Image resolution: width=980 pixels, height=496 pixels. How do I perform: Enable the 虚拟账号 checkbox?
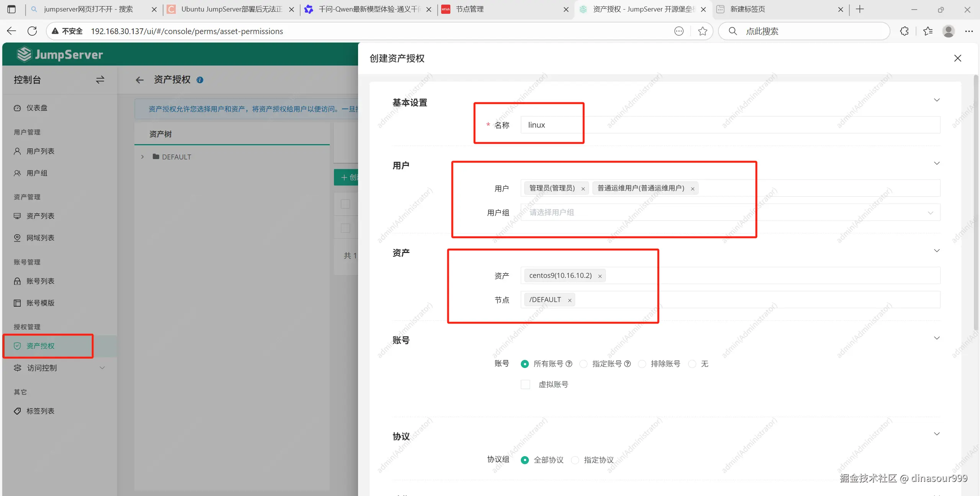525,384
